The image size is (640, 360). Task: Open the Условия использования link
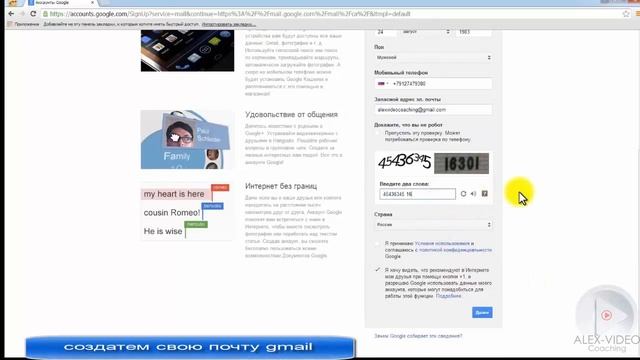tap(442, 244)
